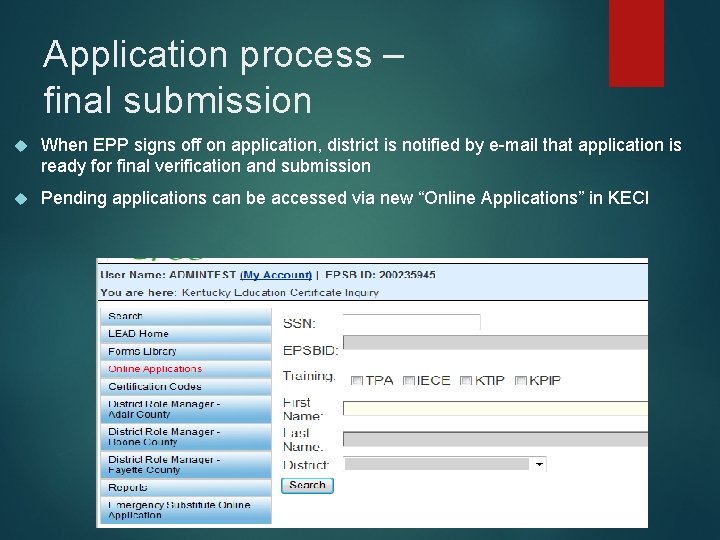The height and width of the screenshot is (540, 720).
Task: Click the 'EPSB ID: 200235945' text
Action: [x=380, y=275]
